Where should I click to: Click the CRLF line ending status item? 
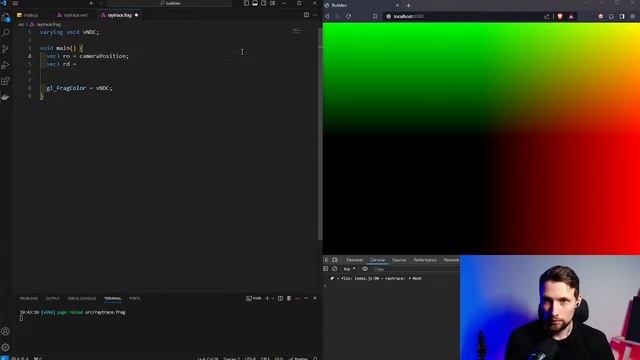[265, 358]
